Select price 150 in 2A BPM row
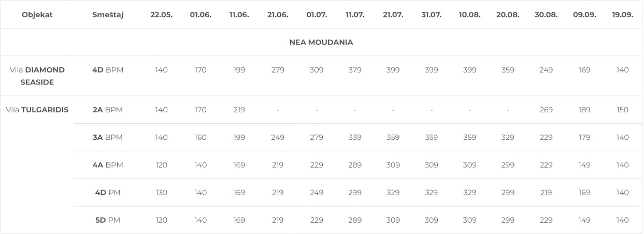The image size is (644, 234). [623, 110]
